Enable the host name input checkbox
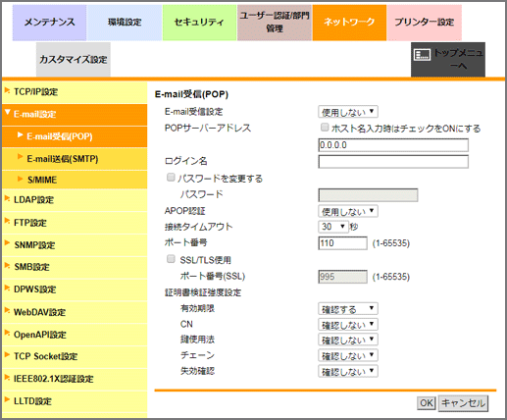This screenshot has width=507, height=420. 325,127
